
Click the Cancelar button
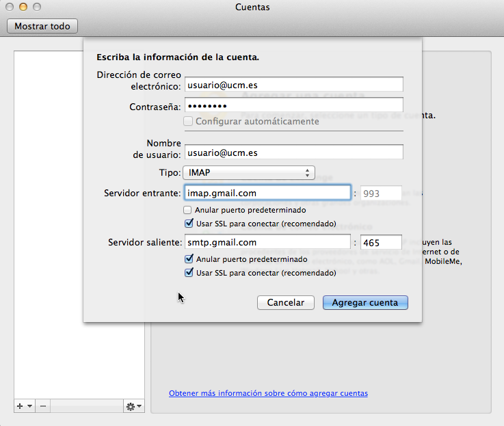pyautogui.click(x=285, y=302)
